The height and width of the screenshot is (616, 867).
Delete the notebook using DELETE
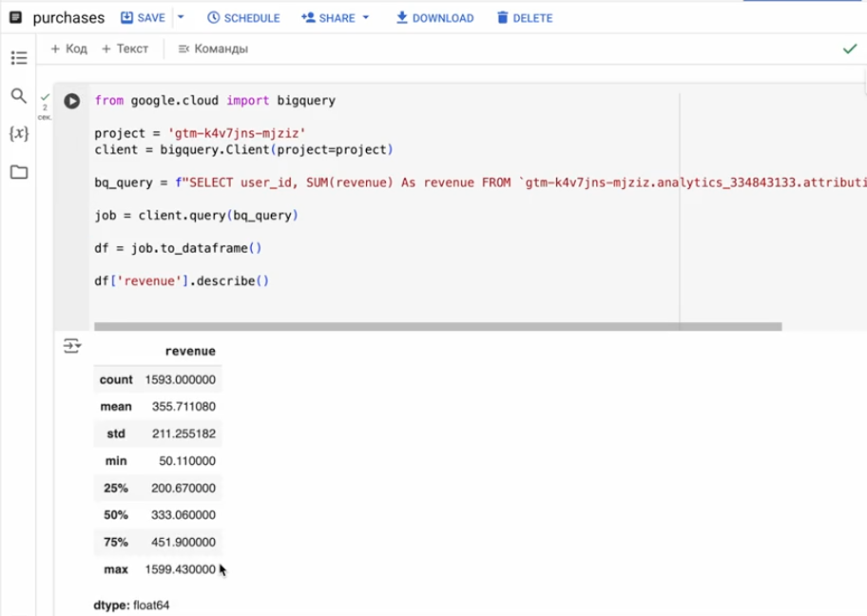pyautogui.click(x=524, y=18)
